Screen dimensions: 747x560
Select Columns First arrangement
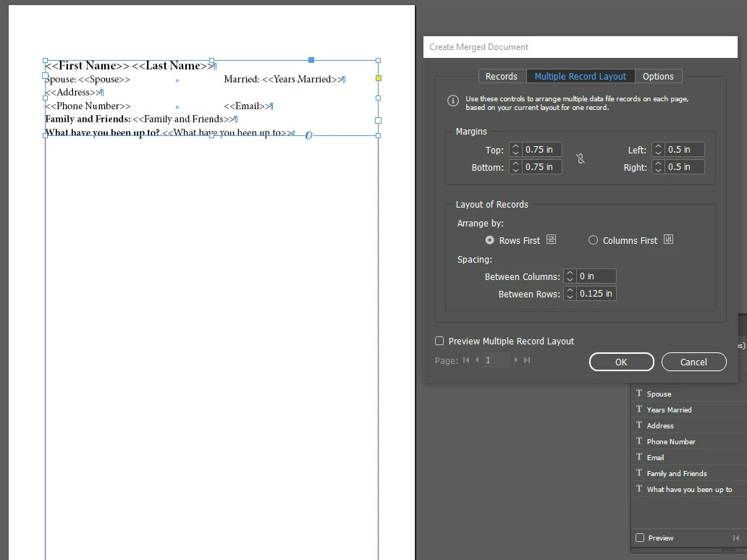pos(593,240)
